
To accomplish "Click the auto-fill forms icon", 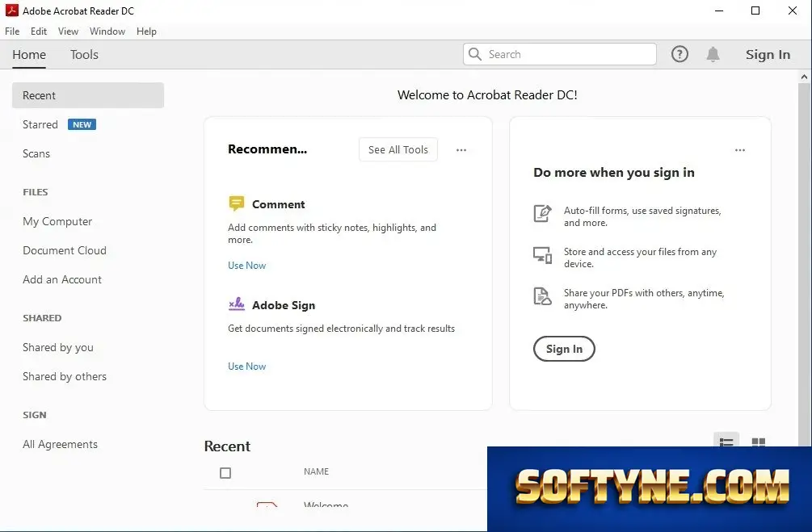I will (542, 213).
